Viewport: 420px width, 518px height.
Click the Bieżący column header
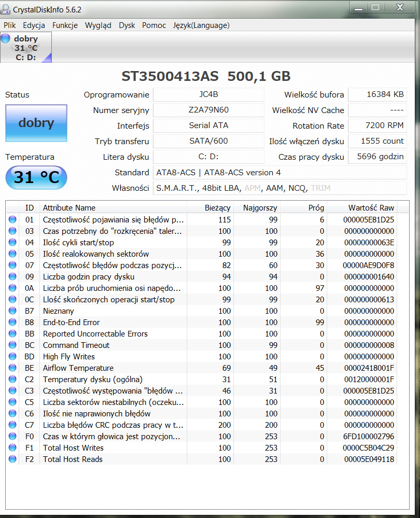210,208
